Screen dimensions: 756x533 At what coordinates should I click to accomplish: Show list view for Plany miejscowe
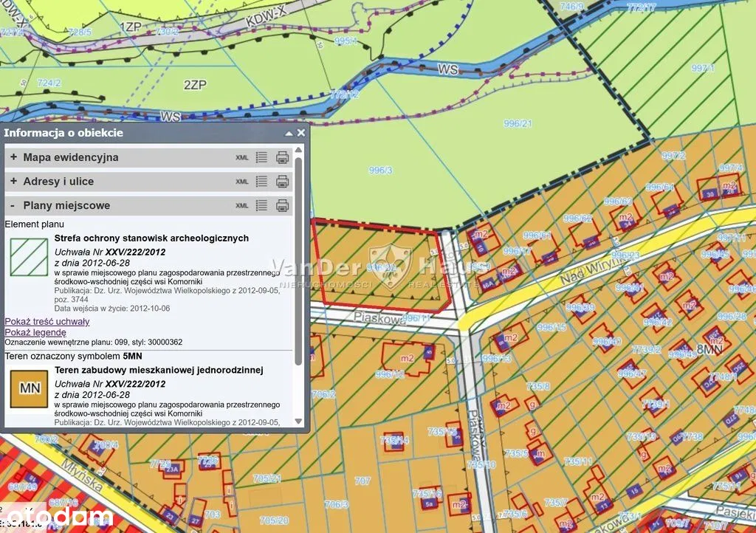[x=261, y=206]
